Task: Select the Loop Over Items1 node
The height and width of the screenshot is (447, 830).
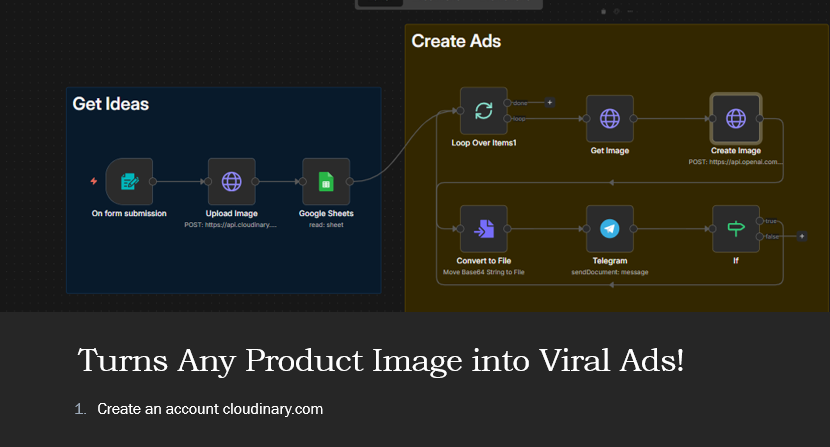Action: click(x=484, y=111)
